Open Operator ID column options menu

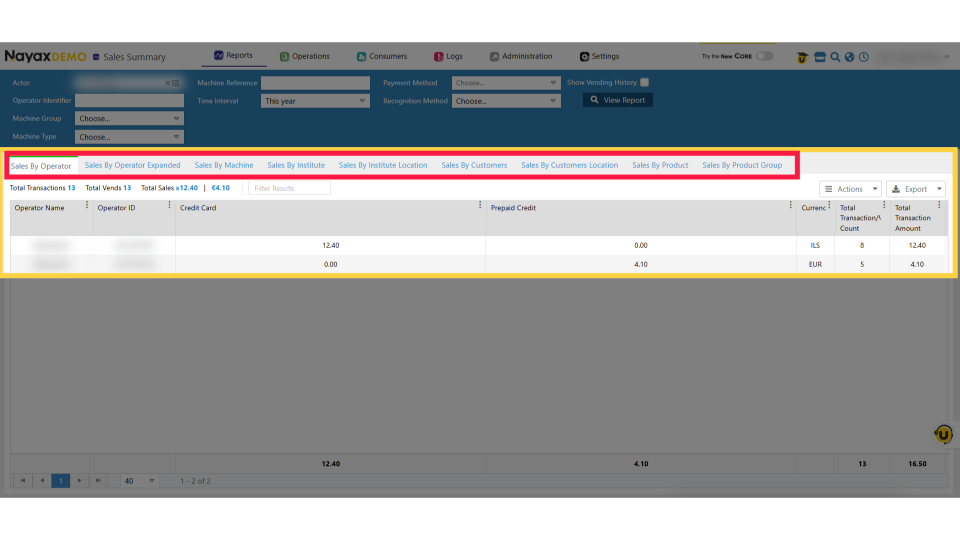tap(170, 205)
